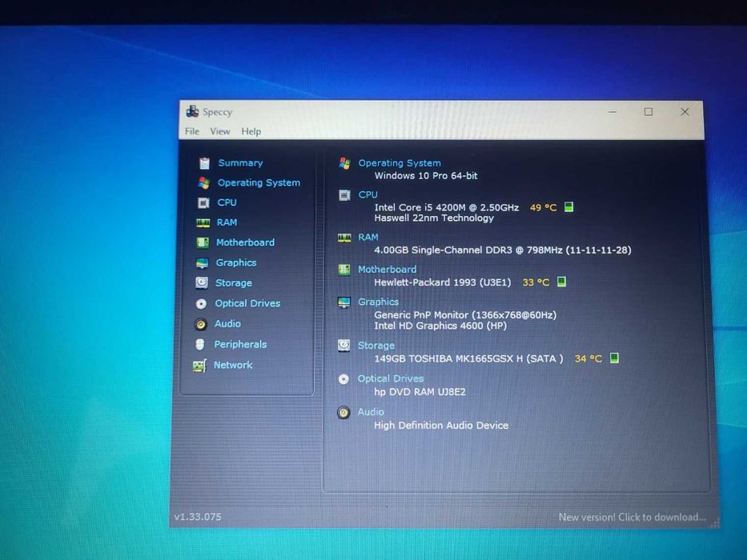This screenshot has width=747, height=560.
Task: Click the Optical Drives icon in summary pane
Action: (x=343, y=379)
